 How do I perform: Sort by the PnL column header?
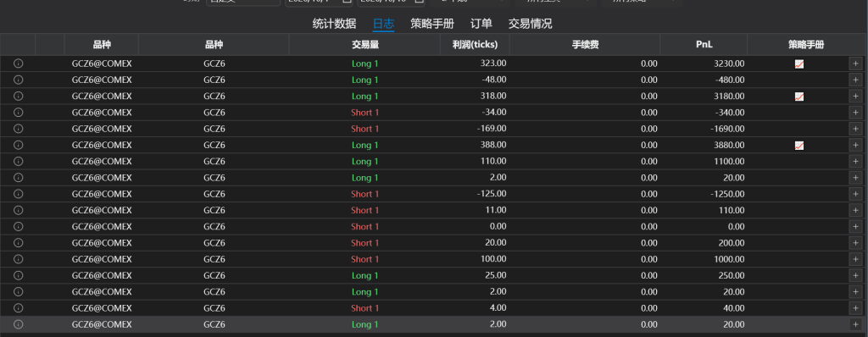tap(704, 45)
